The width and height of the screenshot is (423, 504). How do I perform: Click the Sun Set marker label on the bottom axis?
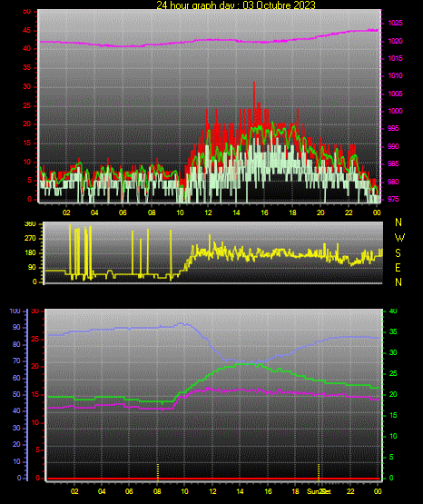(x=319, y=491)
